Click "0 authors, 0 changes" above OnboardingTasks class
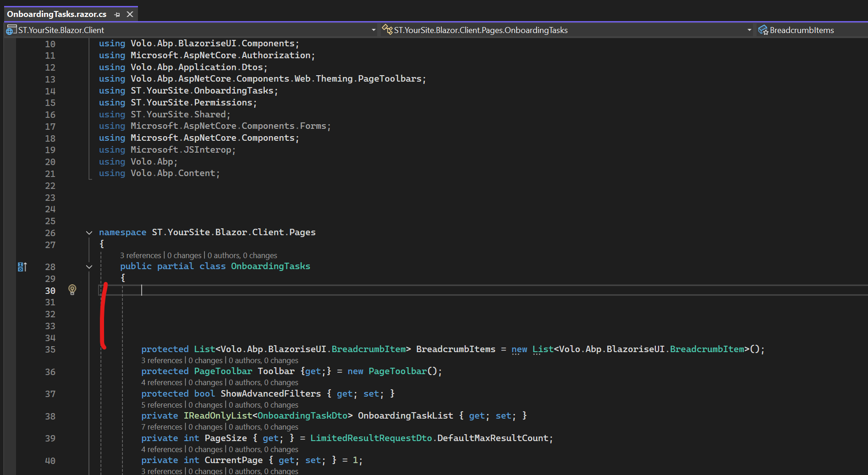This screenshot has width=868, height=475. coord(242,255)
